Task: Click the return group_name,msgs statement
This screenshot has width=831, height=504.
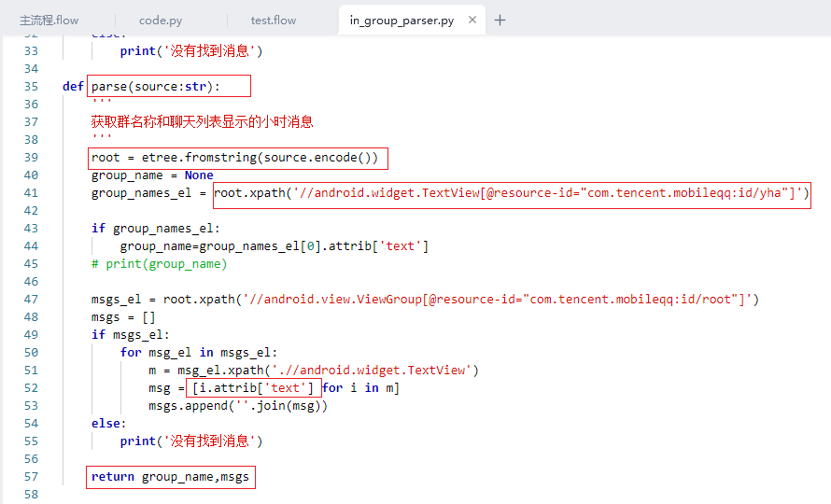Action: [171, 477]
